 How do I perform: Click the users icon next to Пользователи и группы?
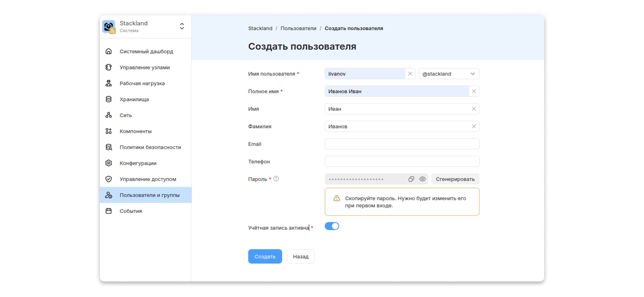point(108,195)
